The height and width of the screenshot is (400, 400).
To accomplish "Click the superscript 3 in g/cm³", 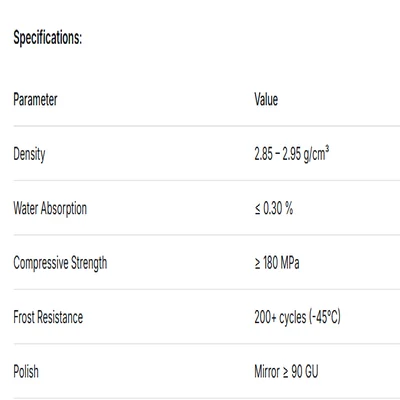I will pyautogui.click(x=327, y=149).
